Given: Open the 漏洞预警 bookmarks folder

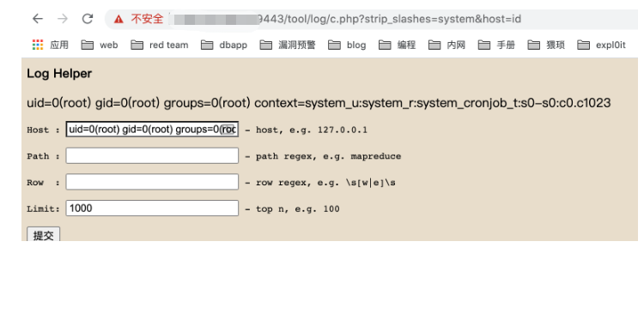Looking at the screenshot, I should pyautogui.click(x=288, y=45).
